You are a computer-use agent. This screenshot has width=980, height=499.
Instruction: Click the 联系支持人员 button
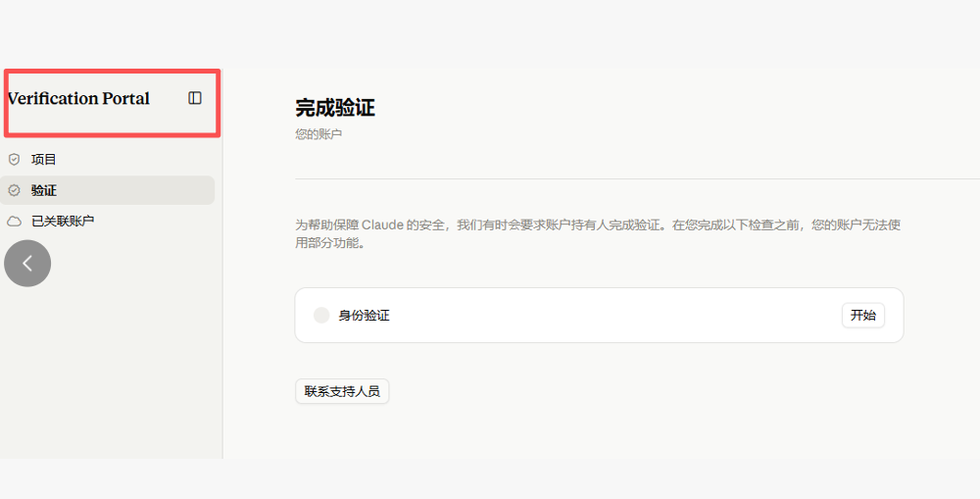coord(342,391)
